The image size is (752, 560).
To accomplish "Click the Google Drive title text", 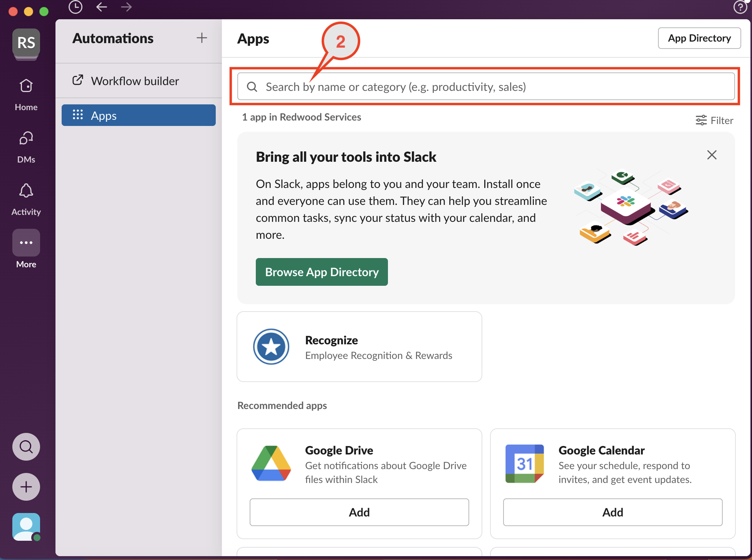I will tap(339, 450).
